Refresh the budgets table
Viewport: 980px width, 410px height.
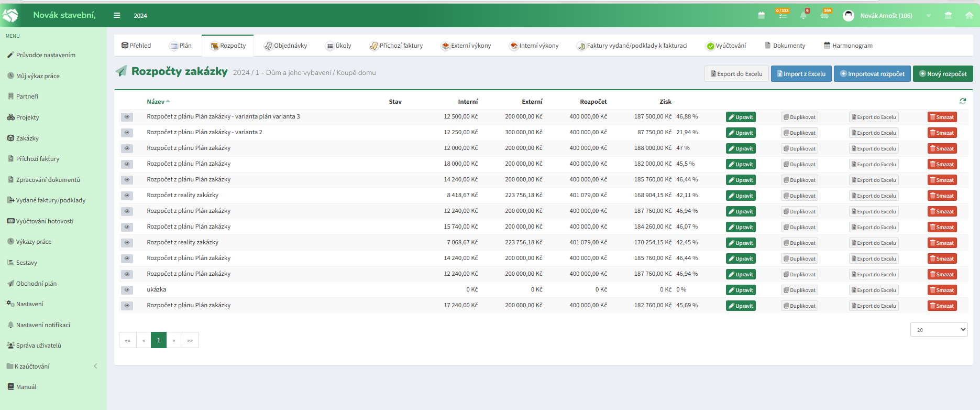tap(963, 101)
